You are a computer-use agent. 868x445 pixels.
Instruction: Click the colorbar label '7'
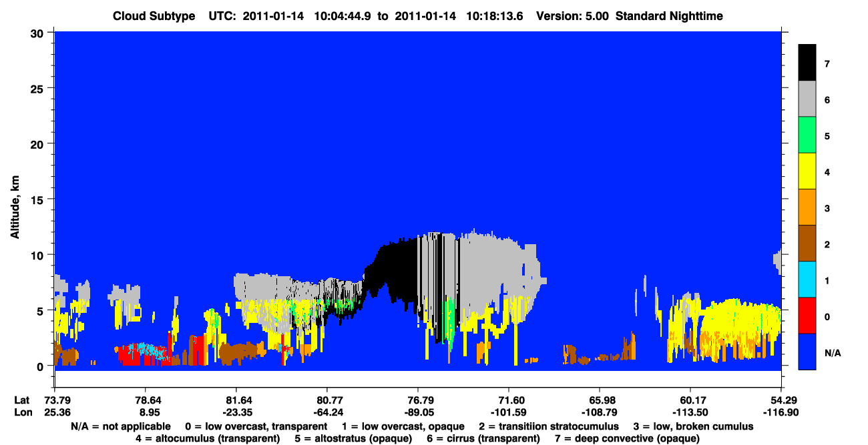(x=827, y=64)
